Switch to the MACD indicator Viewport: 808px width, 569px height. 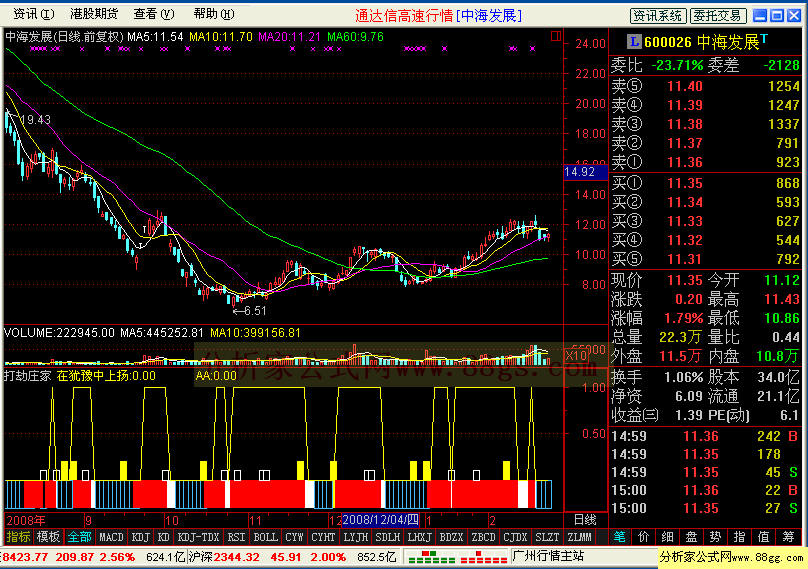[111, 537]
